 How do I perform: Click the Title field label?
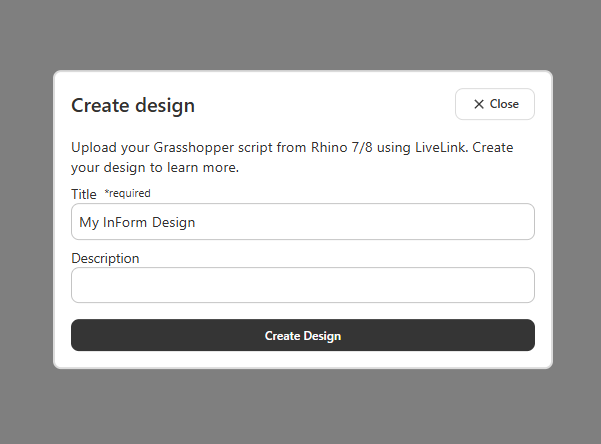click(x=84, y=194)
